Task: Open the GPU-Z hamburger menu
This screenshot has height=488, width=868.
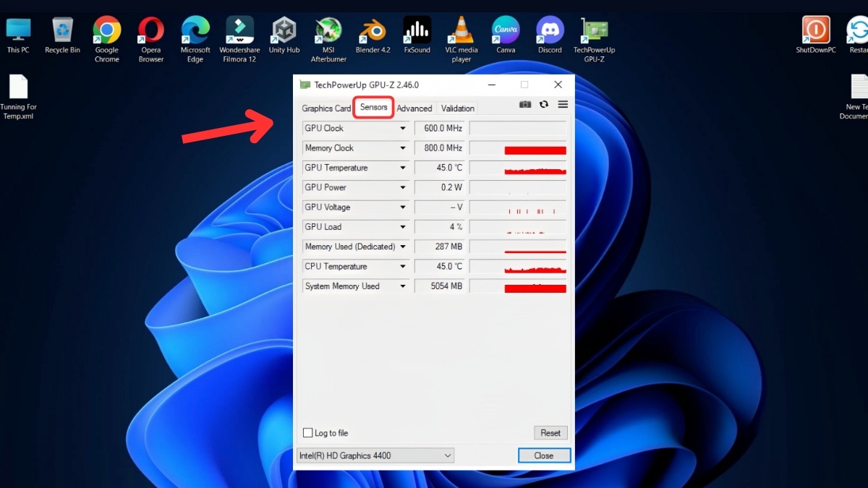Action: (x=563, y=105)
